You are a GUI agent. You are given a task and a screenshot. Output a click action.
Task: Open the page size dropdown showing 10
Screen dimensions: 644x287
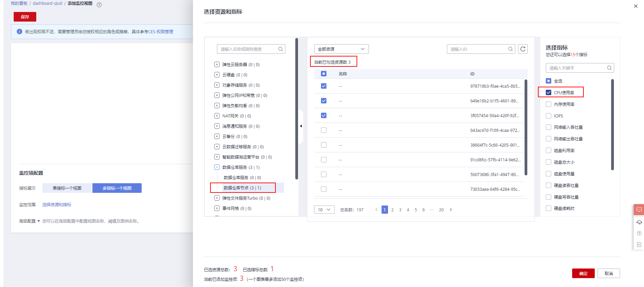click(324, 210)
